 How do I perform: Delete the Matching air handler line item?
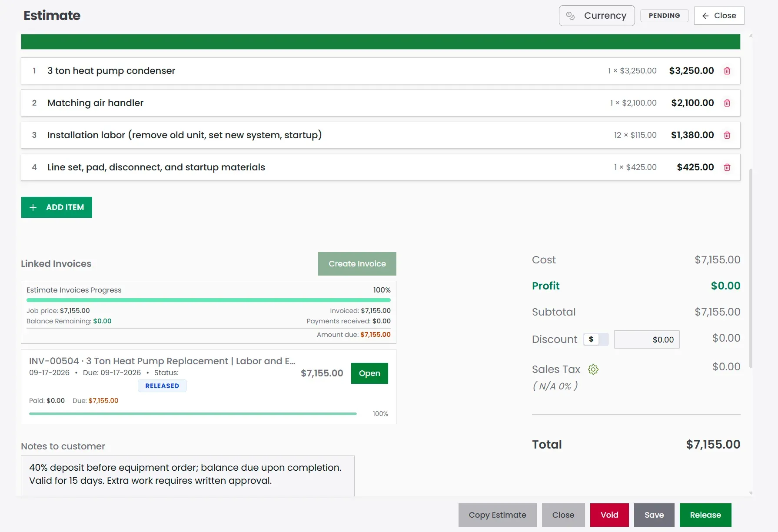tap(727, 103)
